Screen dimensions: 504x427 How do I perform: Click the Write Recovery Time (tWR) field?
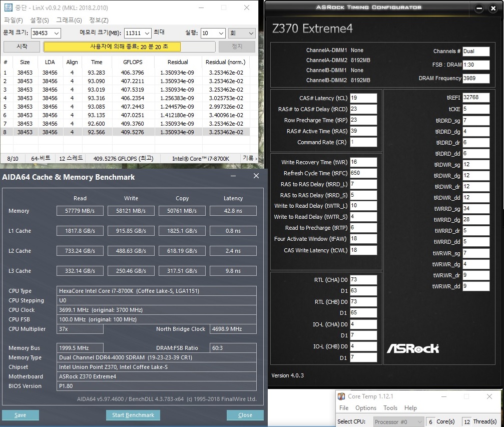363,162
